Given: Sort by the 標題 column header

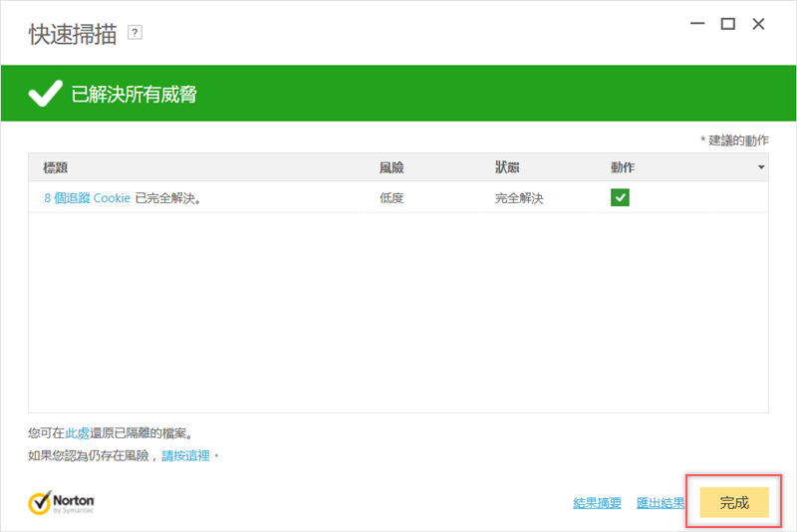Looking at the screenshot, I should [x=56, y=167].
